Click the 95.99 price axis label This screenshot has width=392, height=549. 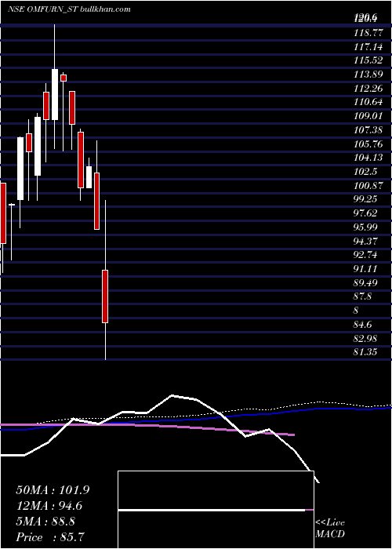click(365, 227)
